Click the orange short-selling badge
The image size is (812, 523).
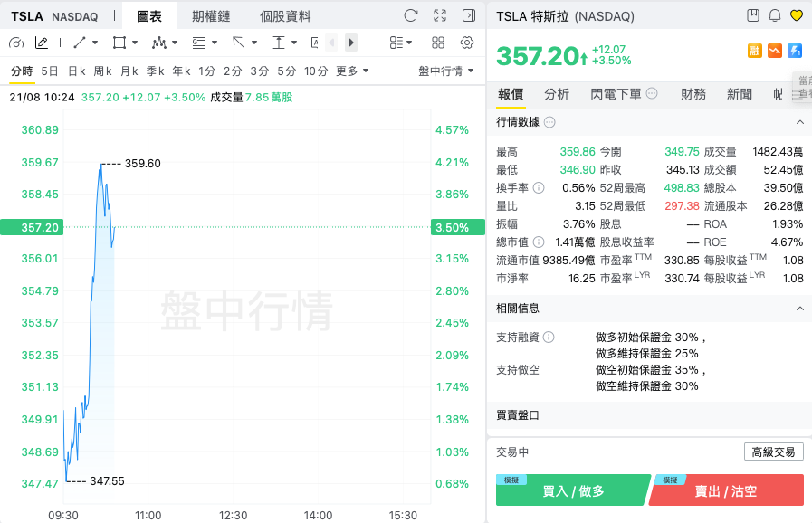(x=775, y=51)
